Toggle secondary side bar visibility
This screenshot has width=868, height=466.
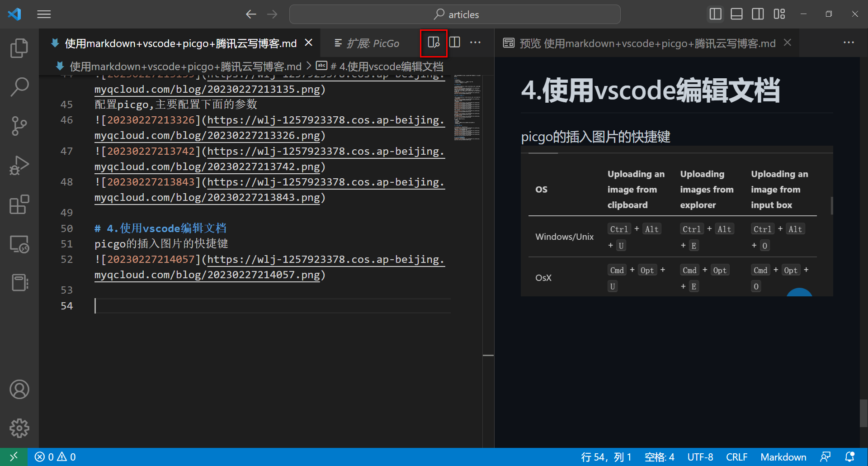click(x=758, y=14)
